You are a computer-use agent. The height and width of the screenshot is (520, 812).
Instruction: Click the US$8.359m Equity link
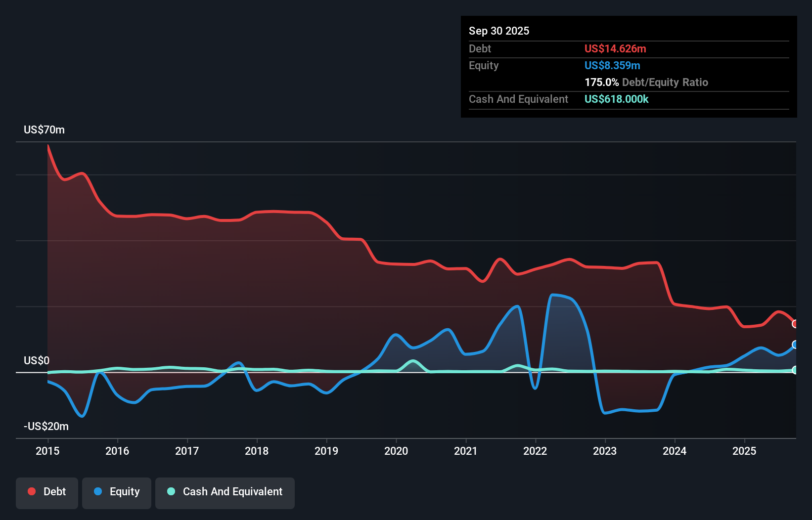612,65
